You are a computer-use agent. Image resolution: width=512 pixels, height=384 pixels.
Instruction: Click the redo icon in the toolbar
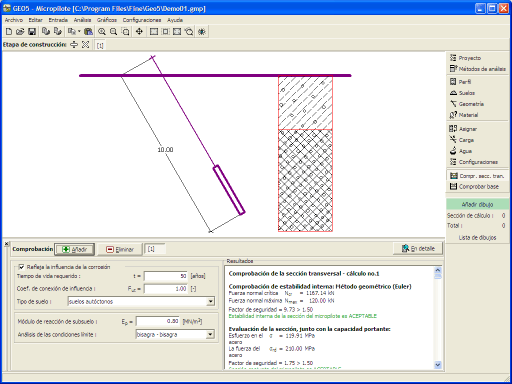[x=58, y=32]
